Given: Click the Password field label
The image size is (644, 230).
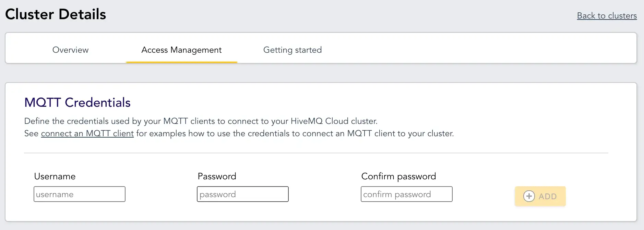Looking at the screenshot, I should (x=217, y=176).
